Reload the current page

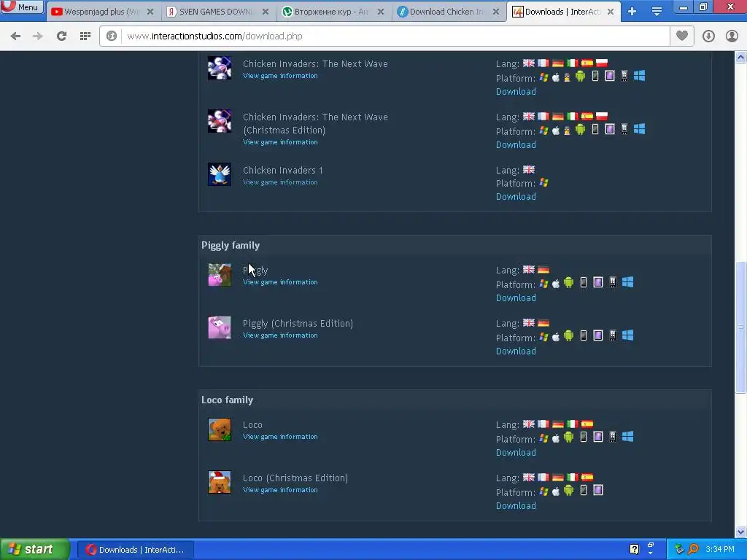click(x=61, y=36)
